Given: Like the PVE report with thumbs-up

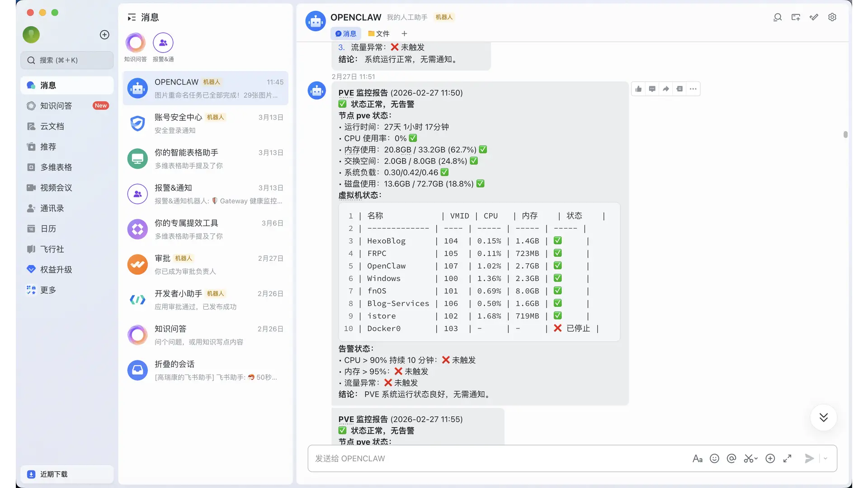Looking at the screenshot, I should click(x=638, y=89).
